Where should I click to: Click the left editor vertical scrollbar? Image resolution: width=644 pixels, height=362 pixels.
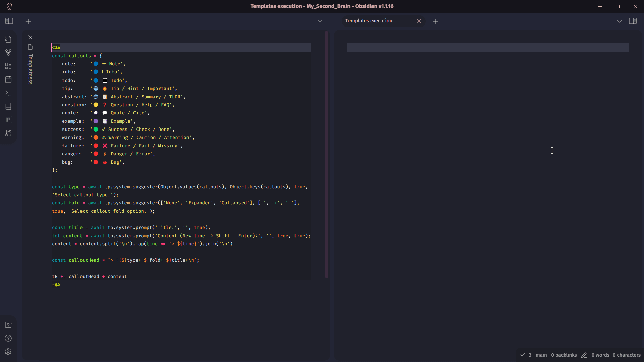click(x=327, y=155)
